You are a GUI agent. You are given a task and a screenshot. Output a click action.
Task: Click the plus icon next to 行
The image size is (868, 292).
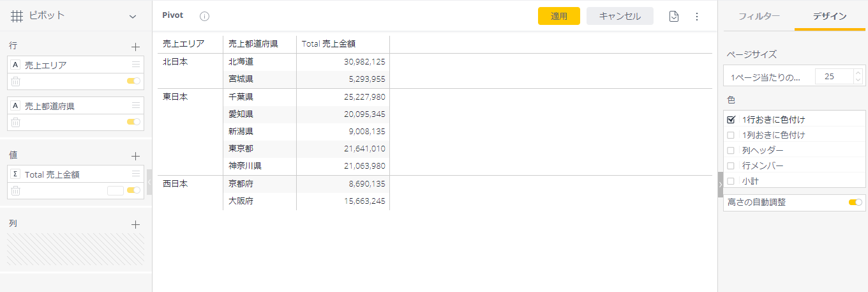135,47
